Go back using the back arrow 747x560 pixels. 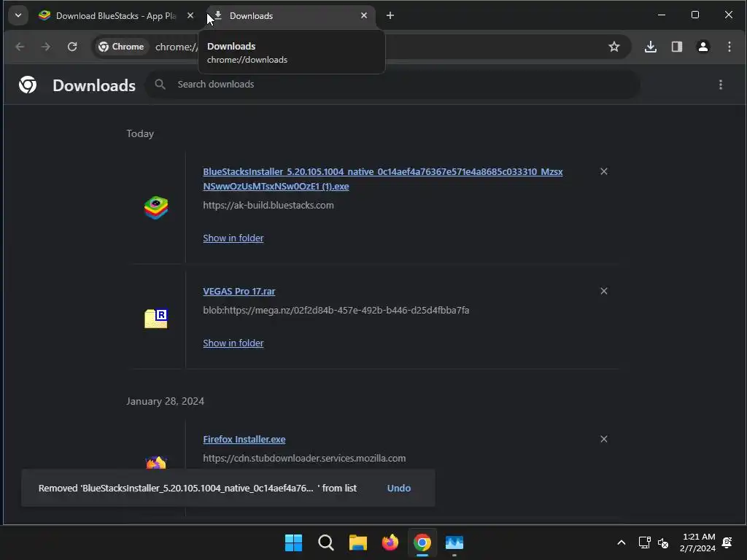pos(20,47)
